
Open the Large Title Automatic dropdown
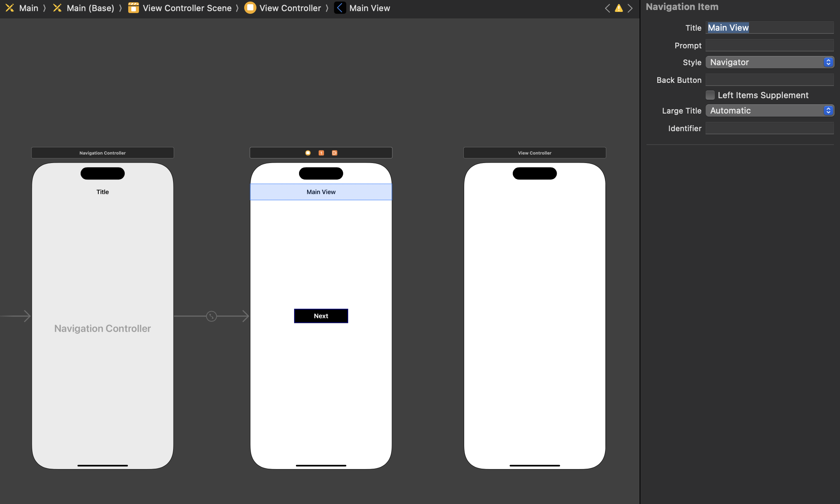(769, 110)
